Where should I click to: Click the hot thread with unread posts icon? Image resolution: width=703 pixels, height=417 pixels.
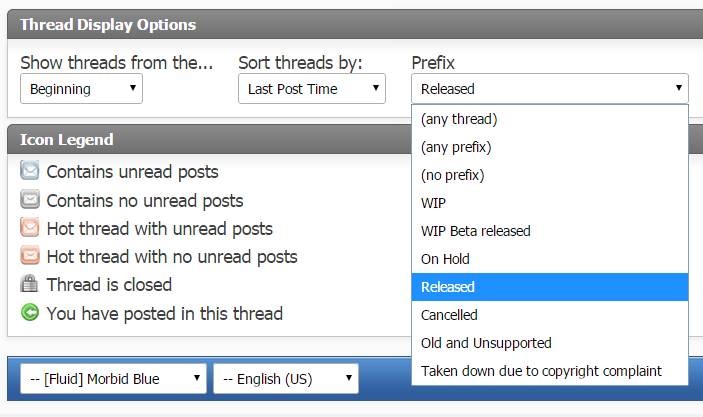tap(30, 228)
